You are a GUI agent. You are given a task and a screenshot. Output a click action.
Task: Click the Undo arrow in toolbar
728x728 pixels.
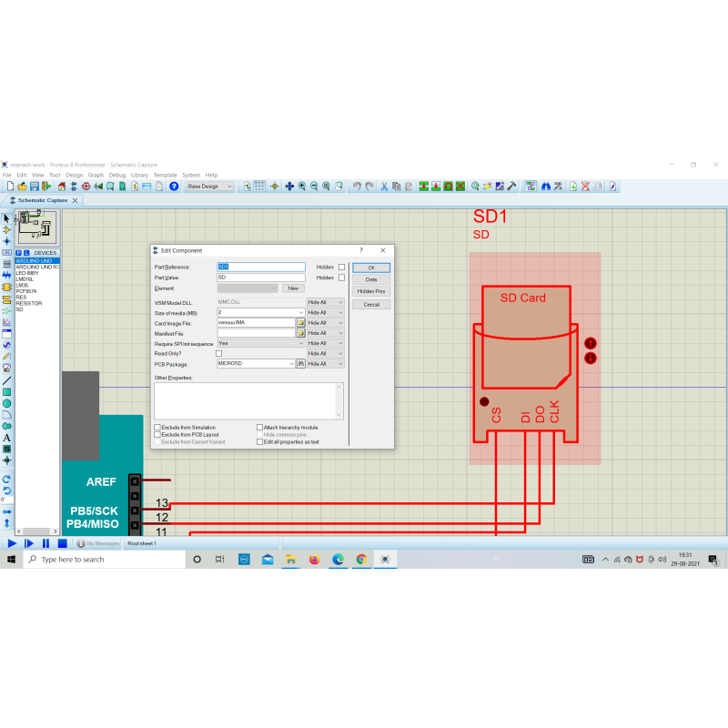(x=357, y=186)
